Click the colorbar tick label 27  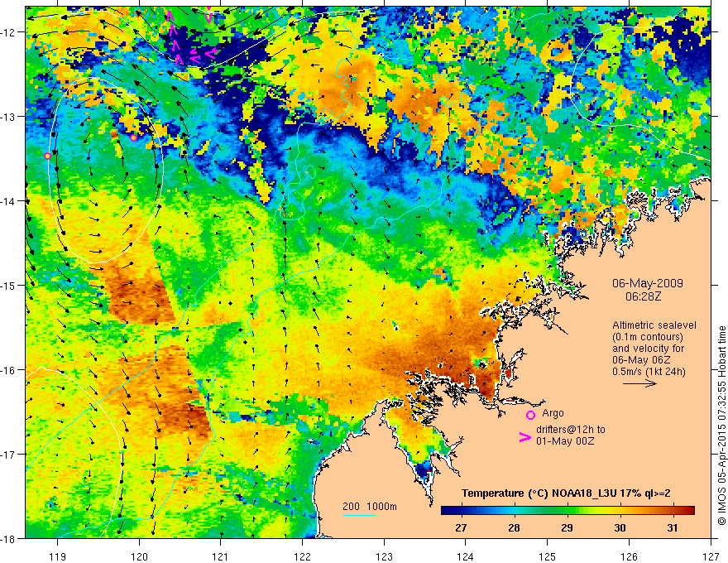click(461, 527)
